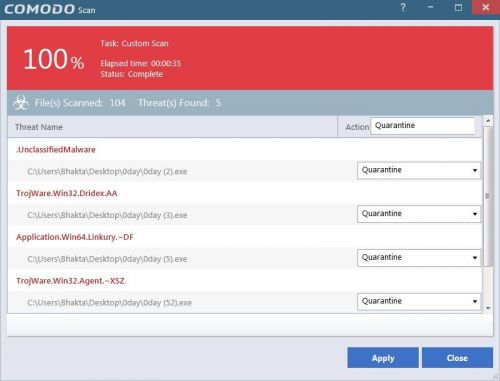The image size is (500, 381).
Task: Select file path 0day (3).exe
Action: click(107, 215)
